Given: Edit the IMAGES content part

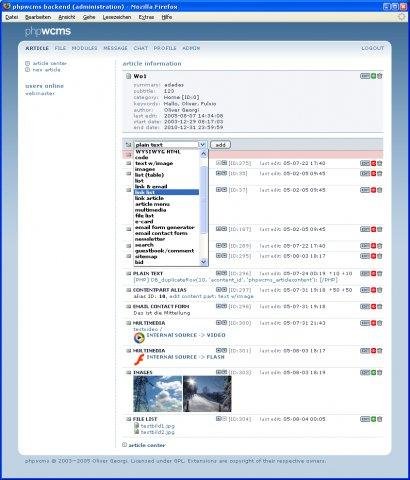Looking at the screenshot, I should coord(365,372).
